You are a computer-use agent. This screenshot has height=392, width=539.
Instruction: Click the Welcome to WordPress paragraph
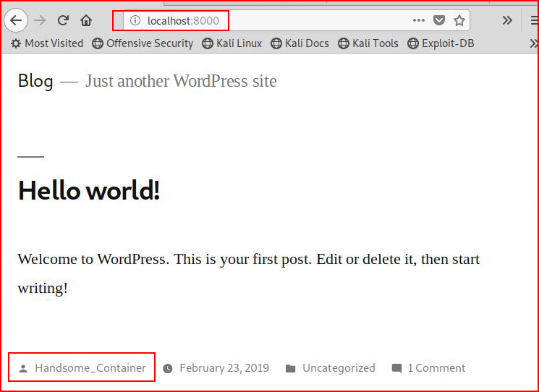pyautogui.click(x=249, y=273)
